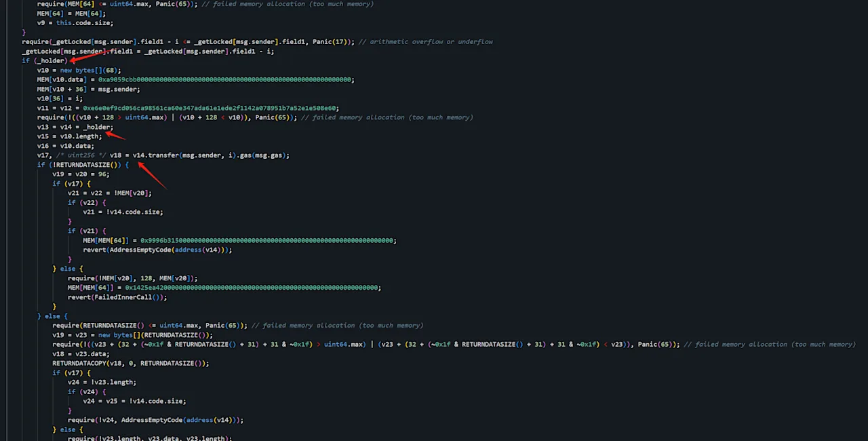
Task: Click the line "v9 = this.code.size;"
Action: coord(75,22)
